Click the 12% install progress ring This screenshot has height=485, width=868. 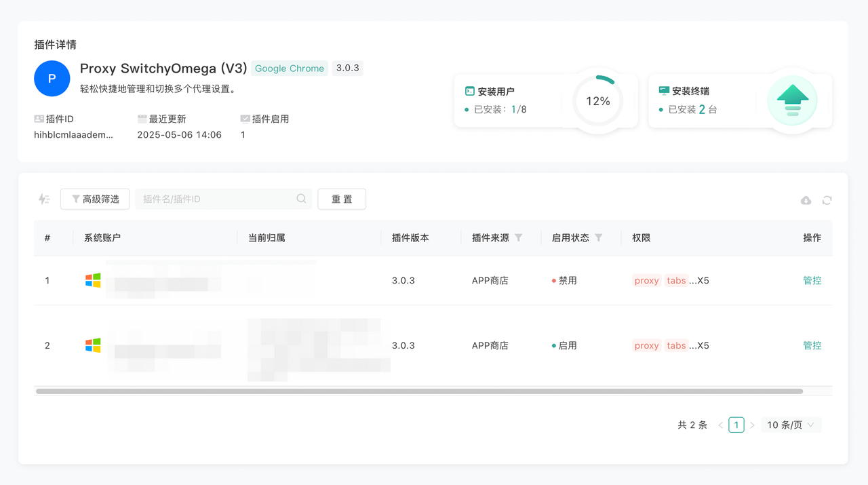[597, 101]
